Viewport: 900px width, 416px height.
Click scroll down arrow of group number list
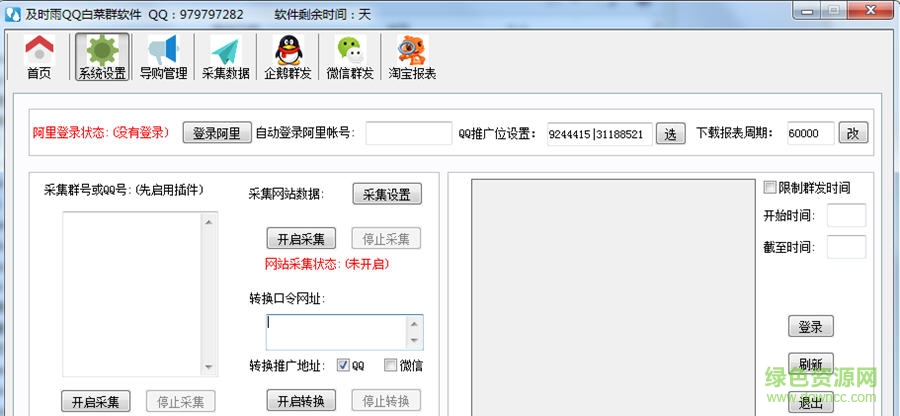coord(208,367)
